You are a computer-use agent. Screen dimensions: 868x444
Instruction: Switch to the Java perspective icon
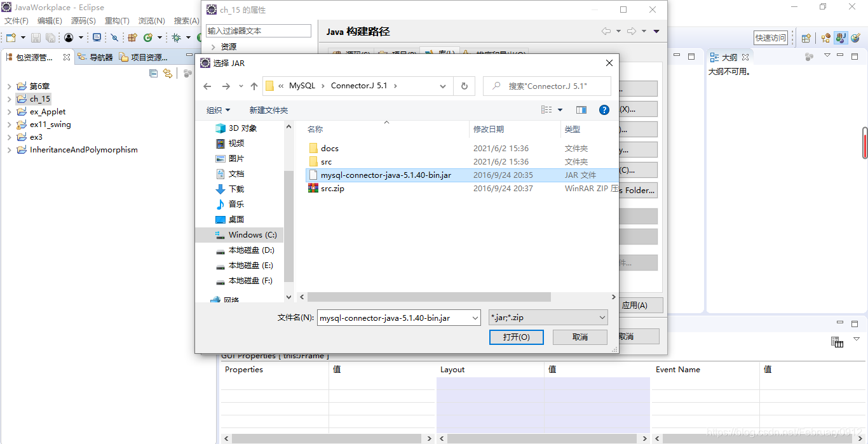coord(841,38)
